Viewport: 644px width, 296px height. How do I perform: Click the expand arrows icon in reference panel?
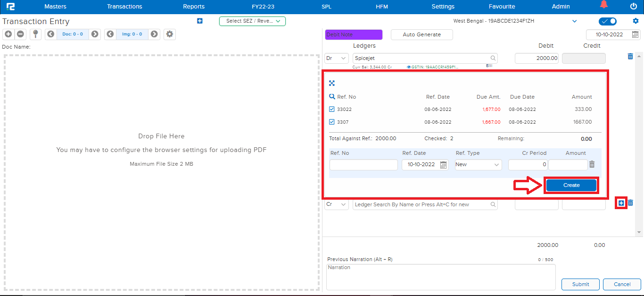coord(332,83)
